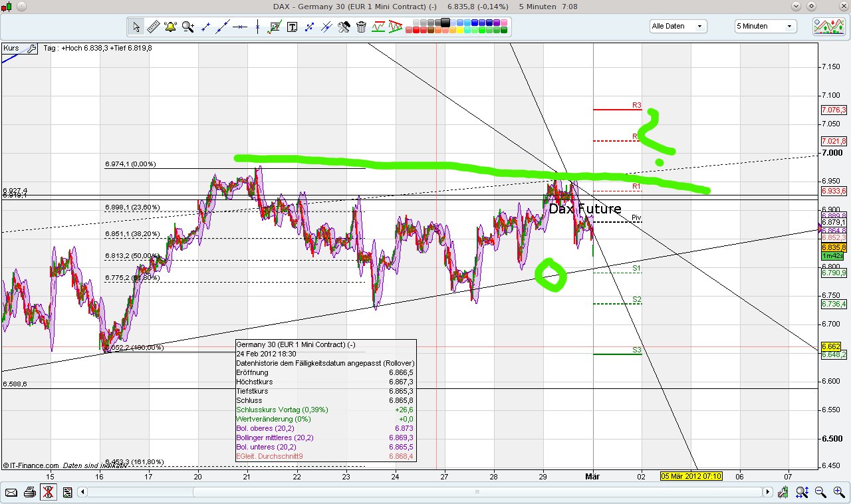Select the text annotation tool
851x504 pixels.
coord(292,27)
